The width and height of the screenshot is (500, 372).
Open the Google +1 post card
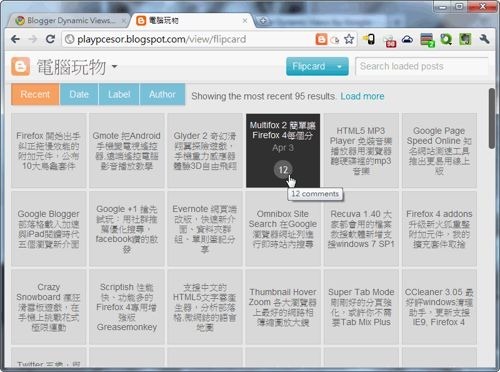click(127, 229)
